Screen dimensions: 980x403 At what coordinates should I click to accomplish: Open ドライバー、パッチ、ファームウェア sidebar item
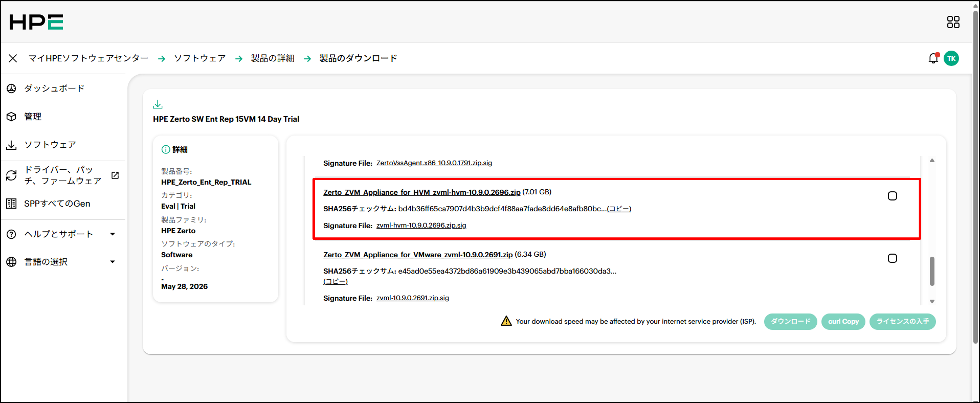(63, 175)
